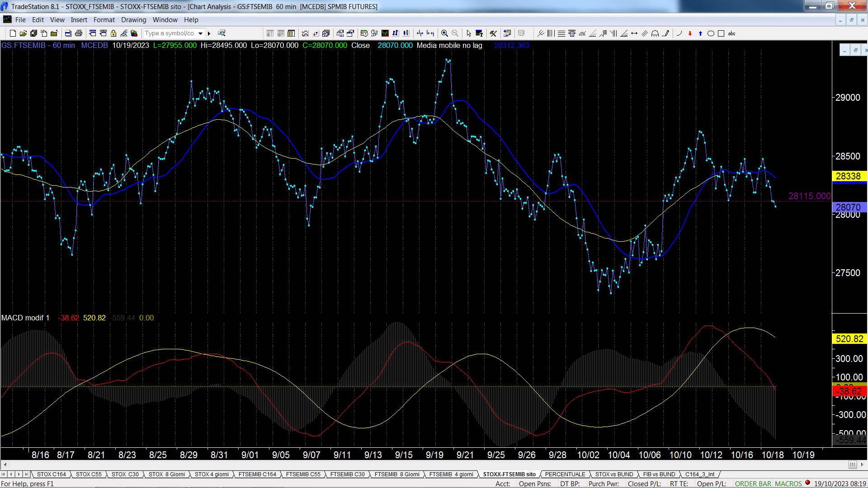Click the yellow 520.82 MACD label
This screenshot has width=868, height=488.
(849, 339)
